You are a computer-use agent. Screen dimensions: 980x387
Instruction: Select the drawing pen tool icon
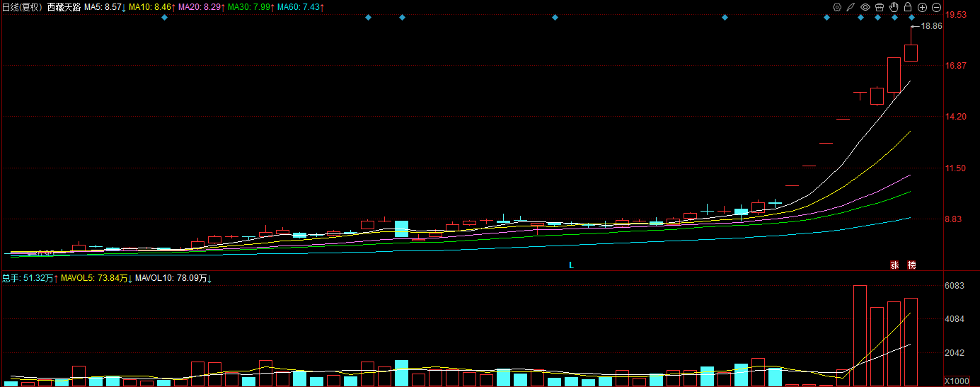click(851, 7)
